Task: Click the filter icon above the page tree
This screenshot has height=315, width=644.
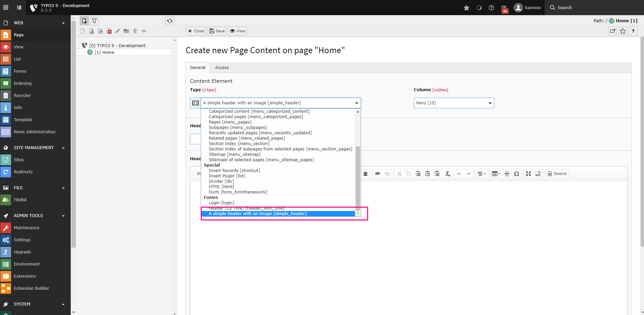Action: click(94, 21)
